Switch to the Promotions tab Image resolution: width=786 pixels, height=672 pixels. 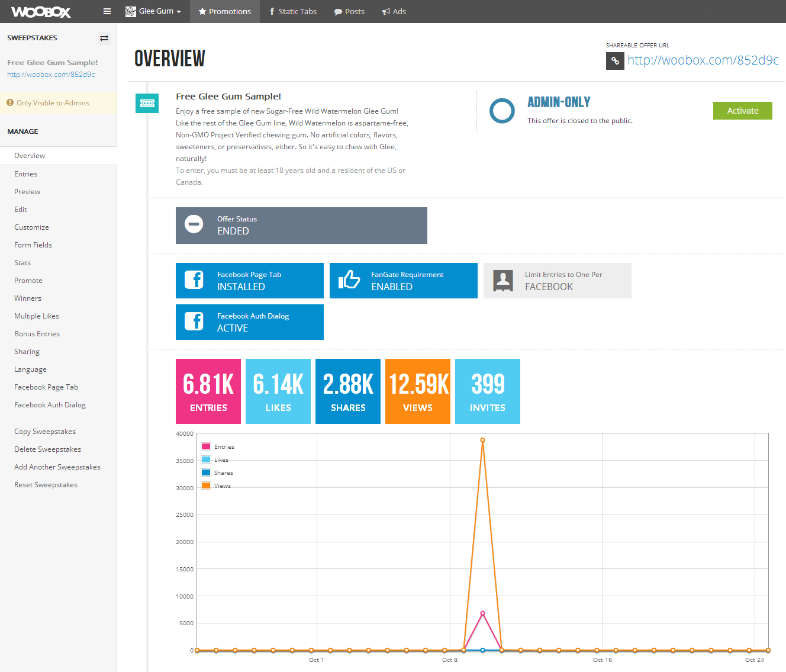pos(225,11)
